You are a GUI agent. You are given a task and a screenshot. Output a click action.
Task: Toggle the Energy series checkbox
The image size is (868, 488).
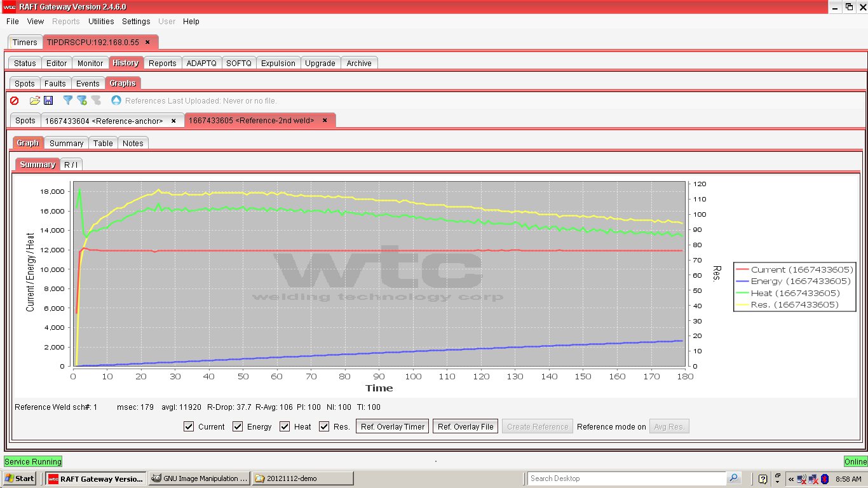click(x=238, y=426)
